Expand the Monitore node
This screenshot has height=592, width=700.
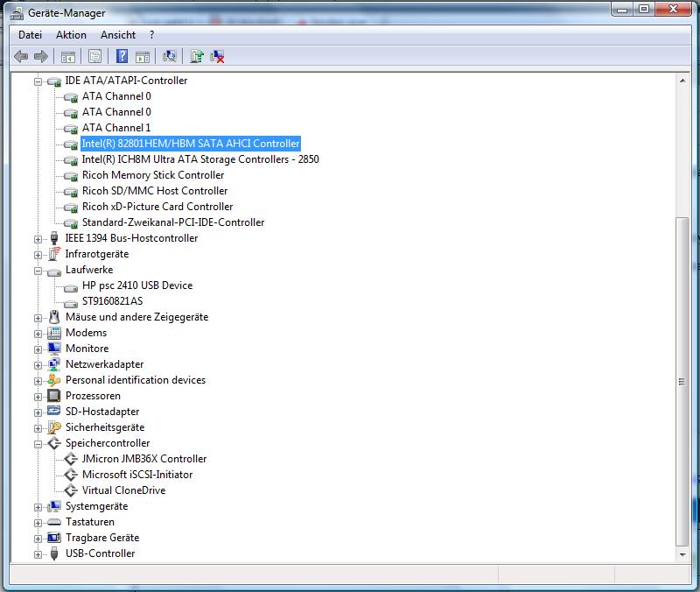38,349
